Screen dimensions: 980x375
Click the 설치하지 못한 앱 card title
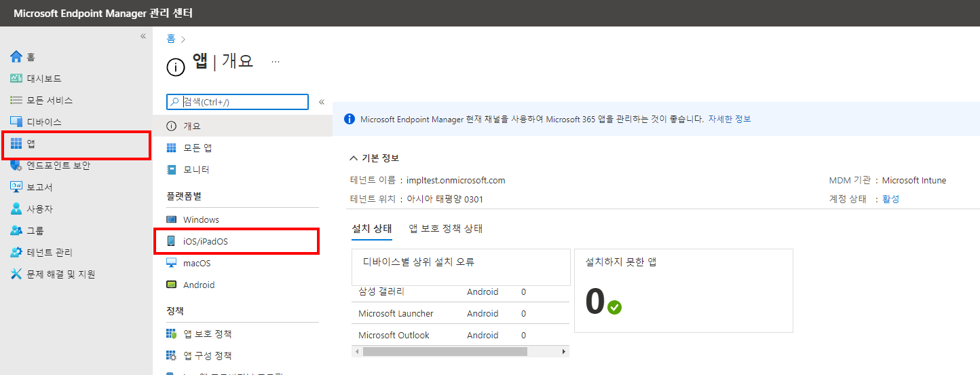[620, 262]
